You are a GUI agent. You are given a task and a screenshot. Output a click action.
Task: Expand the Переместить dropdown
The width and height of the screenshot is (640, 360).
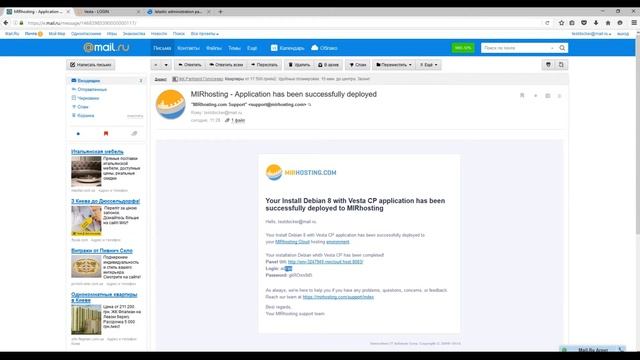point(394,64)
